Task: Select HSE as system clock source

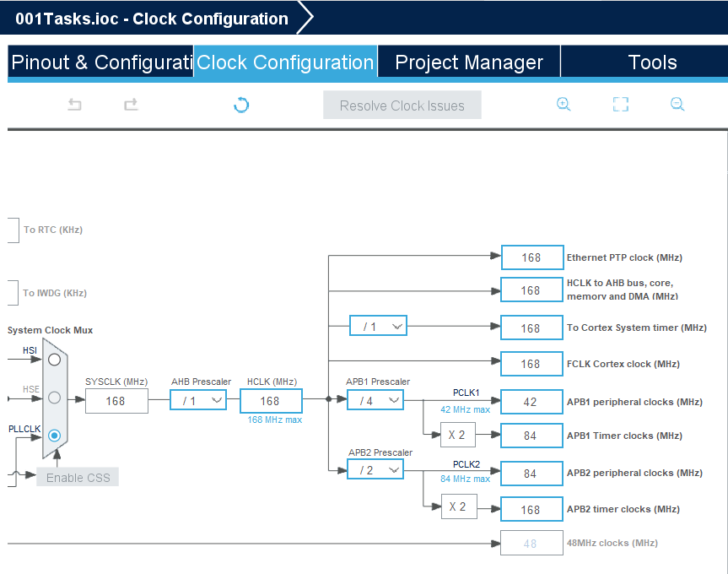Action: point(54,398)
